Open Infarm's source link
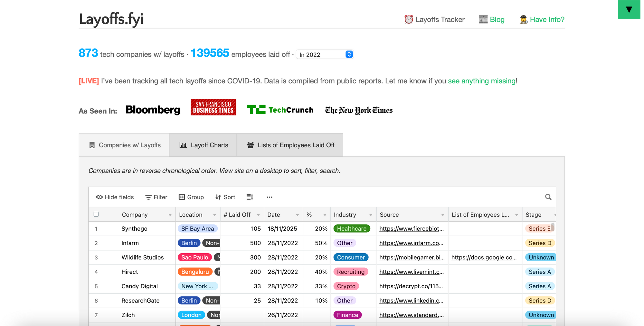Image resolution: width=644 pixels, height=326 pixels. [411, 243]
